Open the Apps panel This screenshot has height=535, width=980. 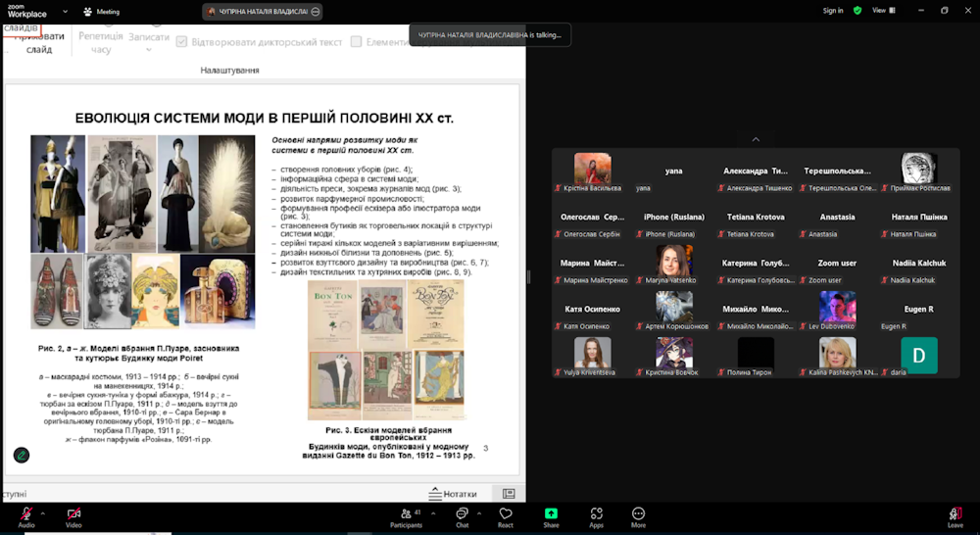point(596,517)
